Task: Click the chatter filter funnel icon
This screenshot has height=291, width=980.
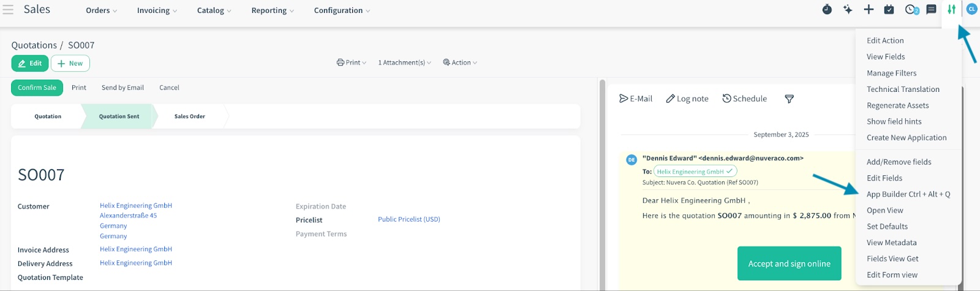Action: point(790,99)
